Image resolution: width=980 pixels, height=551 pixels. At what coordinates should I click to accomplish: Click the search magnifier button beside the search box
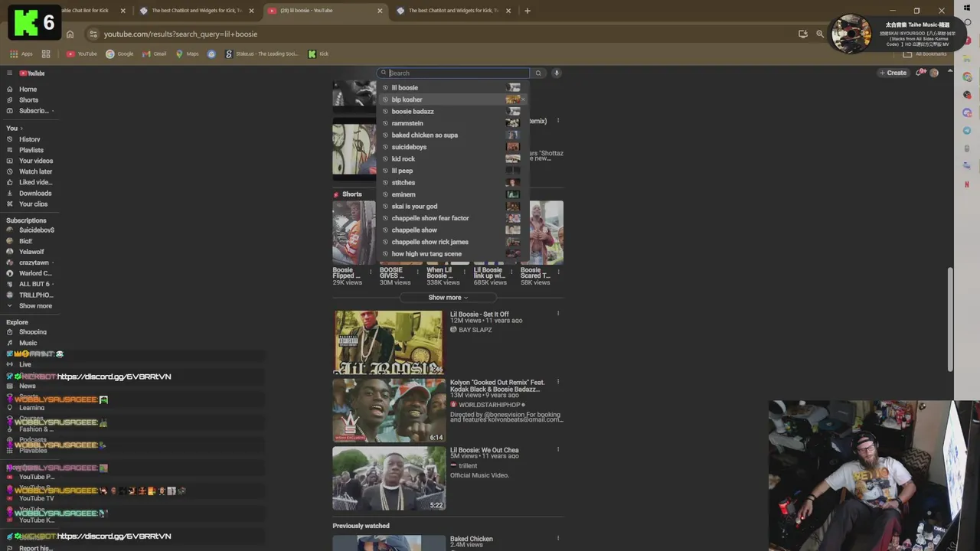coord(538,73)
